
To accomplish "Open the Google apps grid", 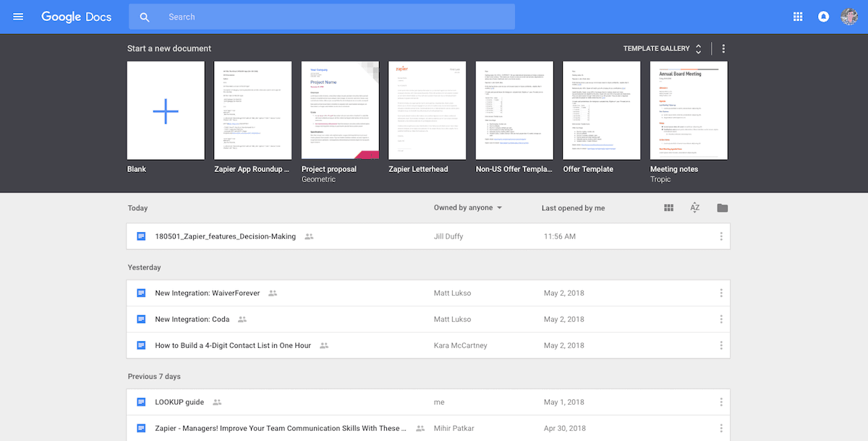I will (x=798, y=17).
